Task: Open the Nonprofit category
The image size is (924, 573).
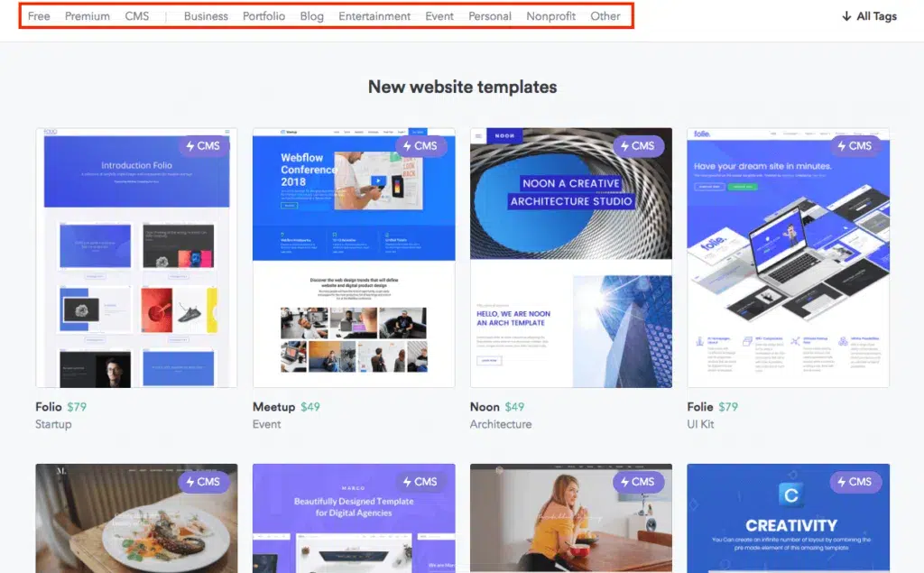Action: 550,16
